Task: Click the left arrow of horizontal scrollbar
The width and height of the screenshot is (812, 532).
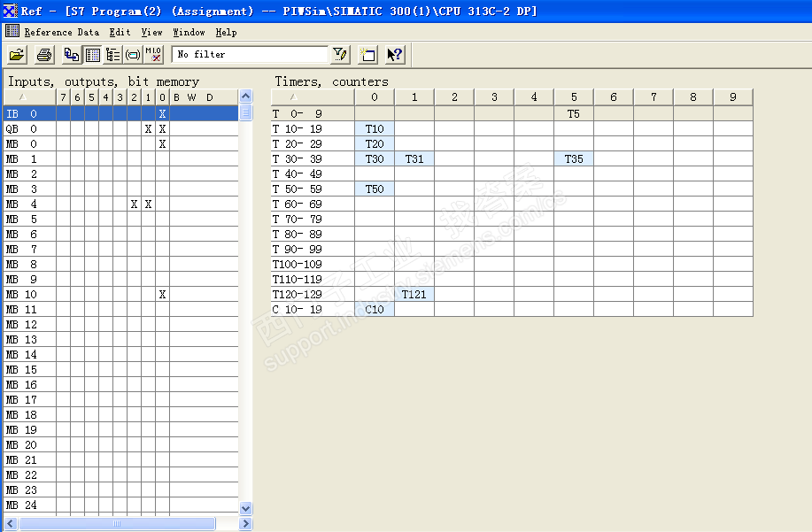Action: [11, 524]
